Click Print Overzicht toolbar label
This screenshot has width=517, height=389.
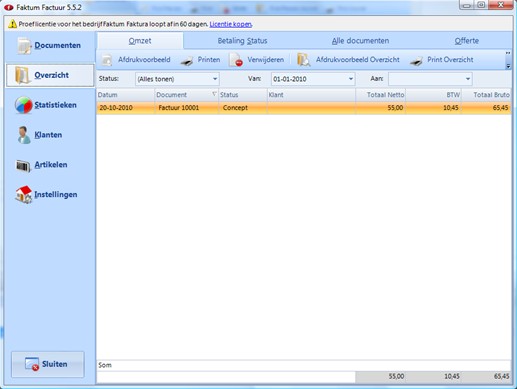click(x=450, y=60)
